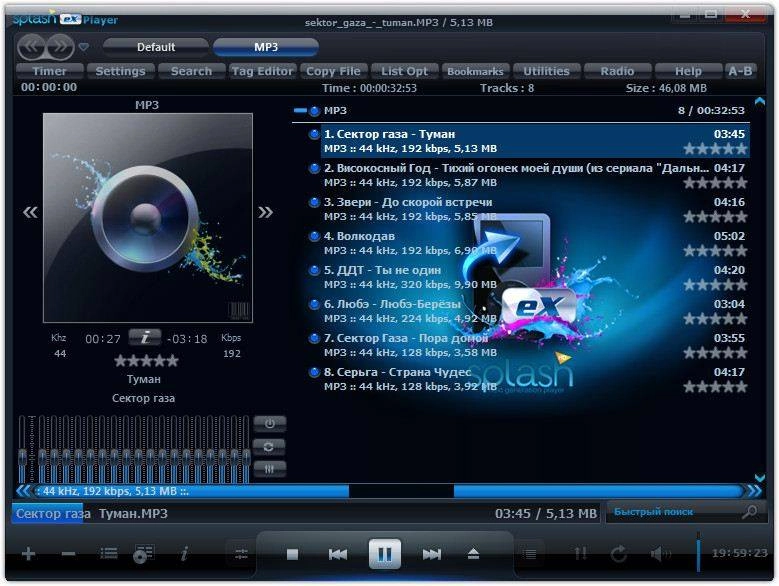This screenshot has height=586, width=779.
Task: Toggle equalizer power button
Action: [x=269, y=424]
